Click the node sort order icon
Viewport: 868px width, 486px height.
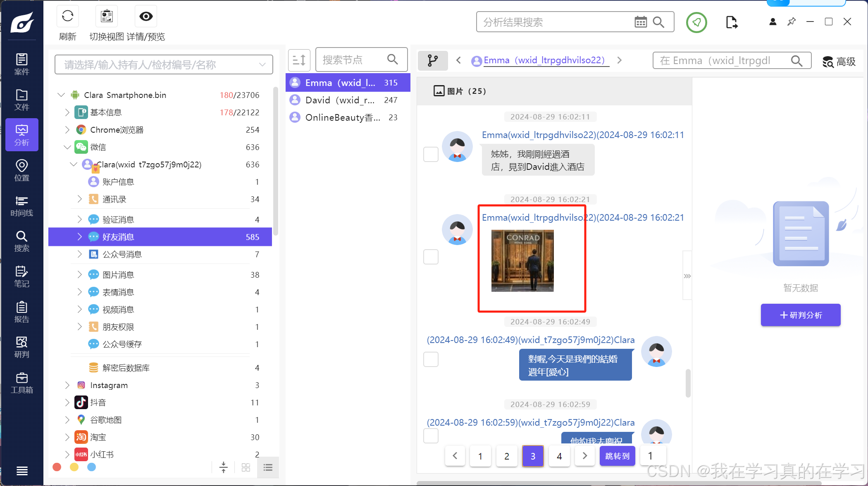coord(299,60)
